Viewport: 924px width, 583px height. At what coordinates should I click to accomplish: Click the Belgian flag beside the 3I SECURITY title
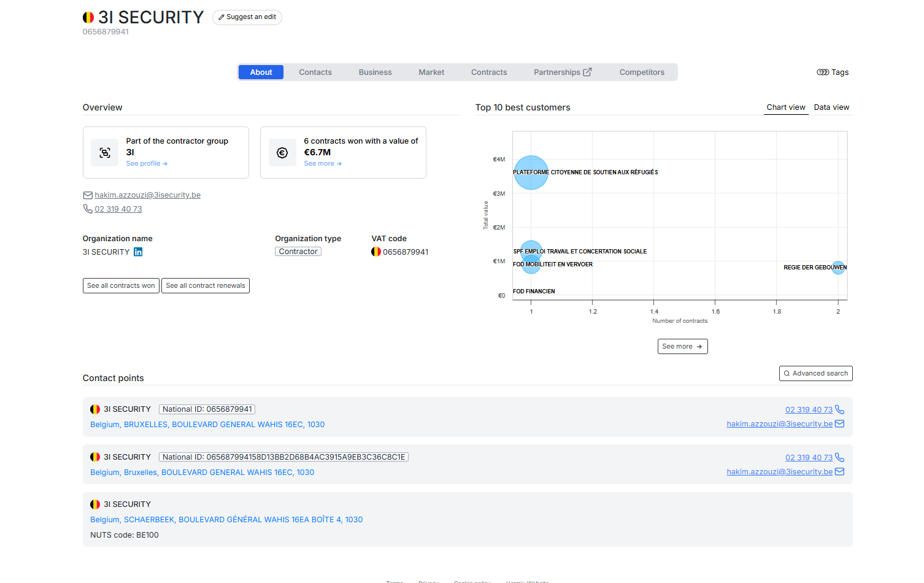(x=88, y=17)
